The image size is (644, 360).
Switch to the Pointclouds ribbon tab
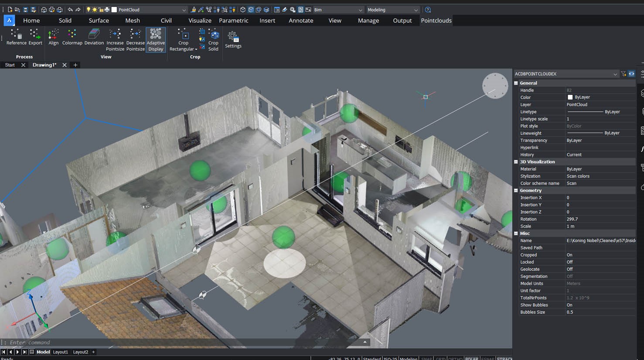click(x=436, y=20)
